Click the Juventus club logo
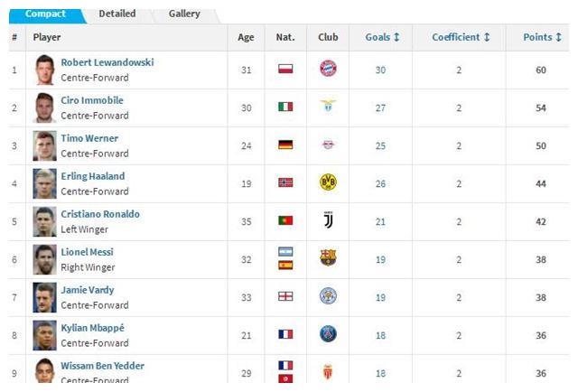The height and width of the screenshot is (392, 578). (328, 220)
